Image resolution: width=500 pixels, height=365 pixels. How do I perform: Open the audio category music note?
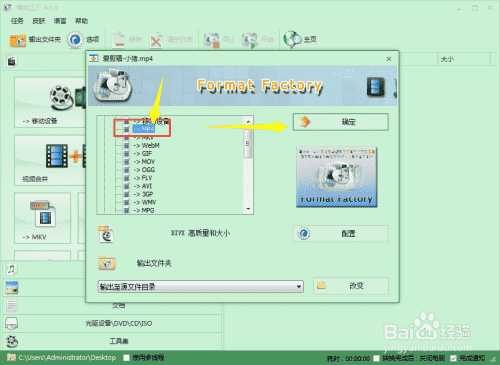point(12,269)
